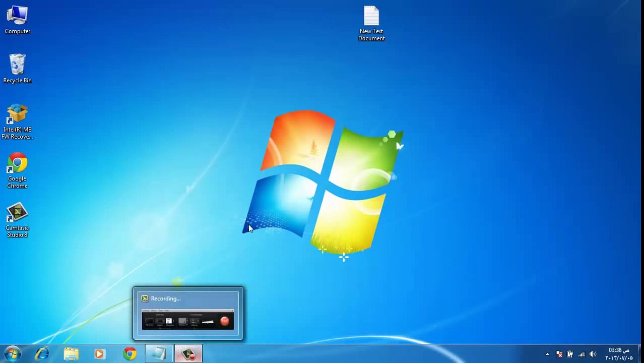Select the New Text Document file icon
The width and height of the screenshot is (644, 363).
point(371,24)
